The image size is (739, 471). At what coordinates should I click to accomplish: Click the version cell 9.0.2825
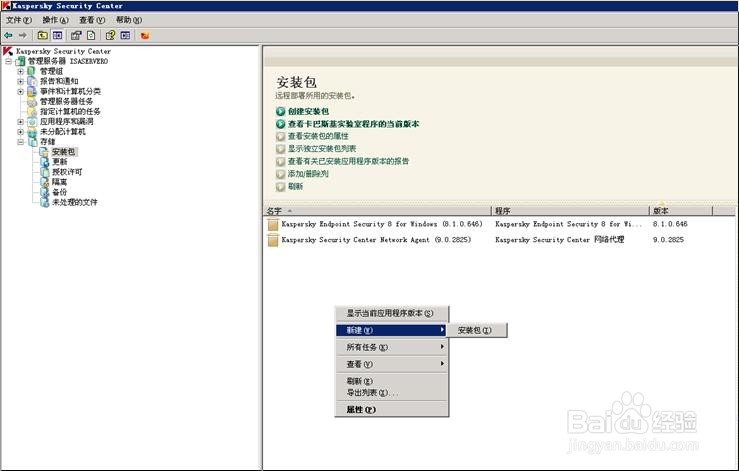click(x=668, y=240)
